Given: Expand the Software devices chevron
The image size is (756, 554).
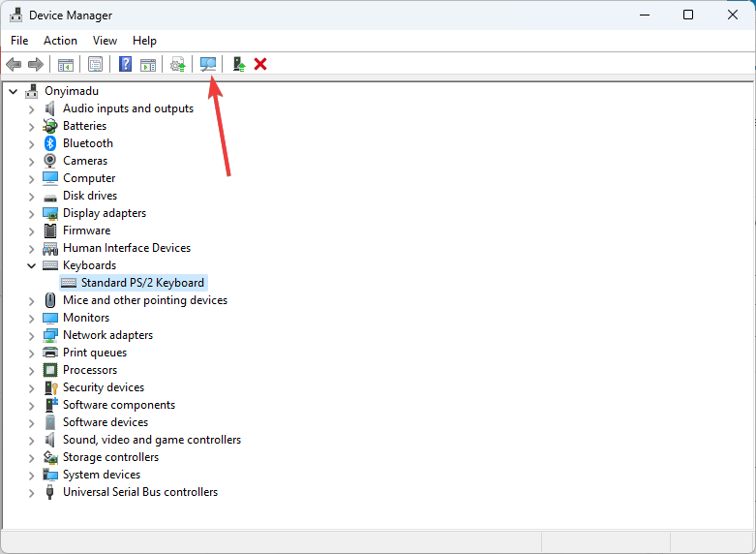Looking at the screenshot, I should tap(31, 423).
